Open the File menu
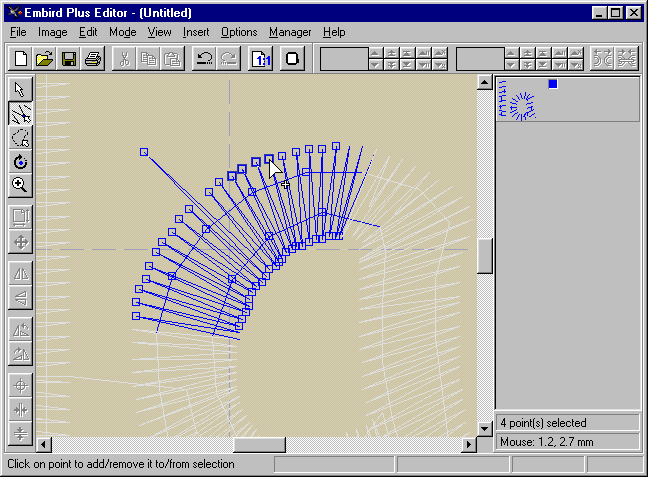Viewport: 648px width, 477px height. tap(18, 32)
